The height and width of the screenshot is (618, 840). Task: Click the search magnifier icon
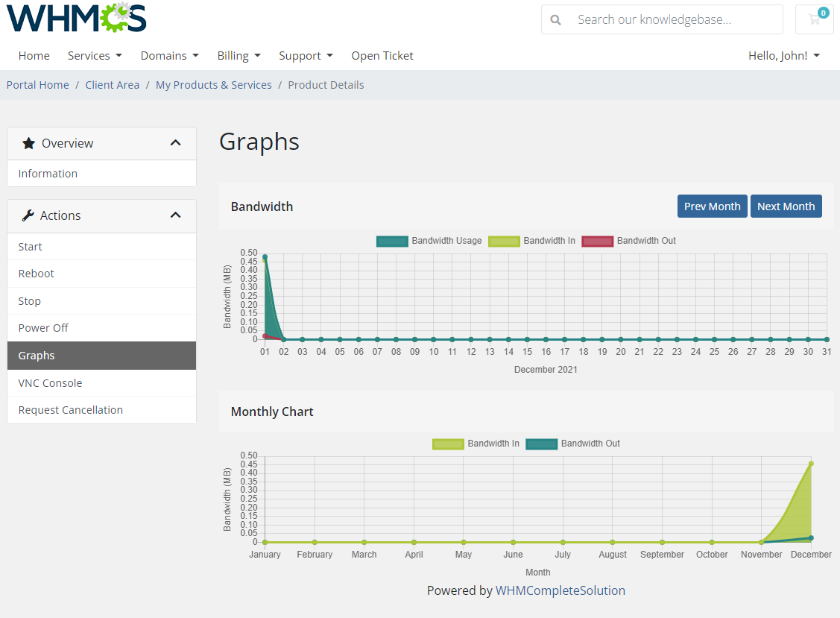pos(555,20)
